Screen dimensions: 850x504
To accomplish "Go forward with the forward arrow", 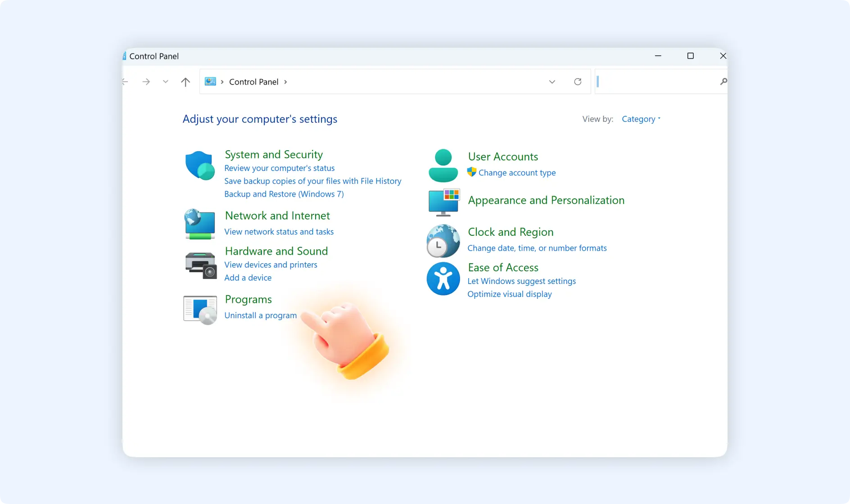I will pos(146,81).
